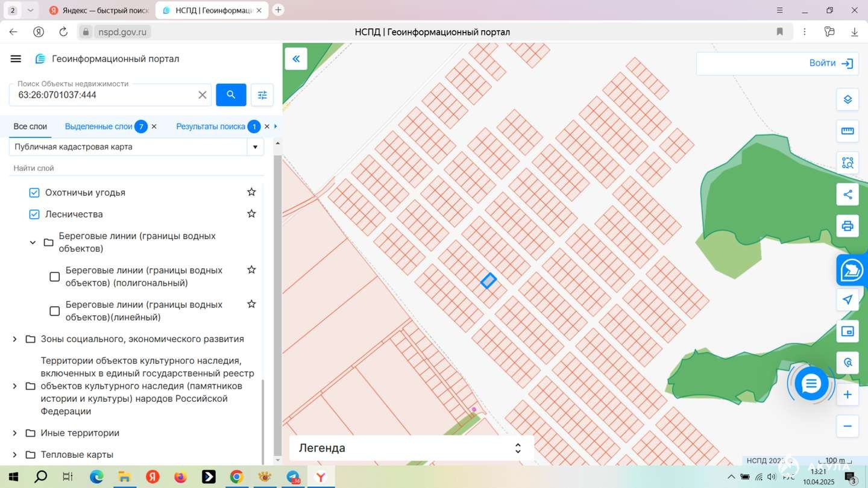Clear the cadastral number search field

[x=203, y=95]
